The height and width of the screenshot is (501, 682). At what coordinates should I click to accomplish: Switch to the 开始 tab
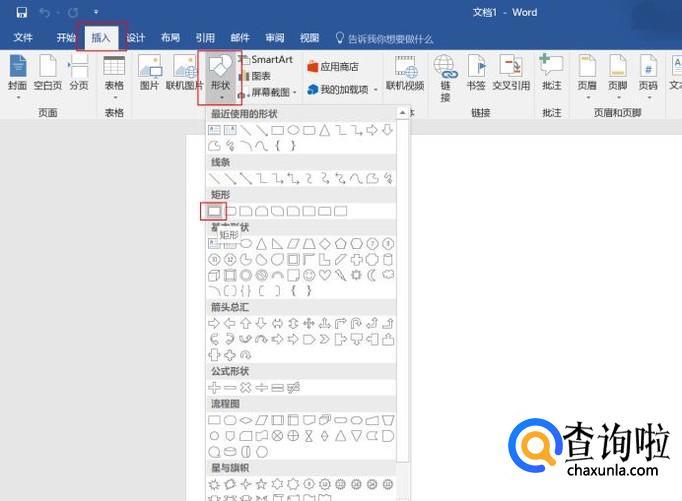[x=66, y=38]
